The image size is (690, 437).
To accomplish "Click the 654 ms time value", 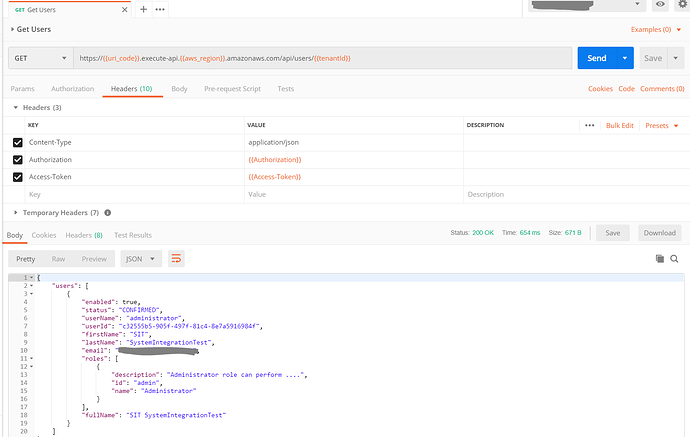I will [x=530, y=233].
